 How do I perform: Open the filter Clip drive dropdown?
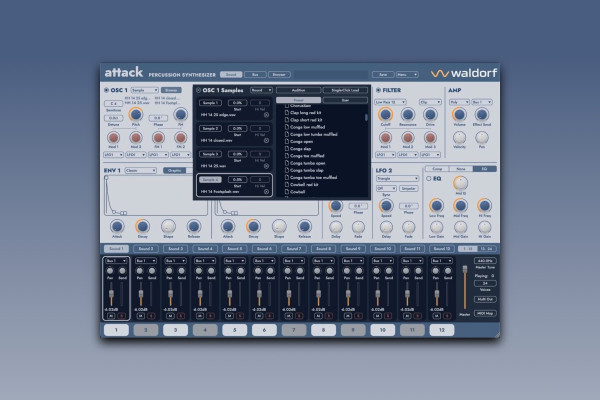pos(430,102)
